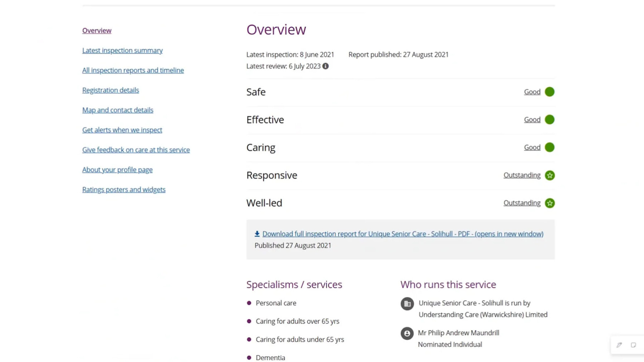Click 'Nominated Individual' label

click(x=450, y=344)
